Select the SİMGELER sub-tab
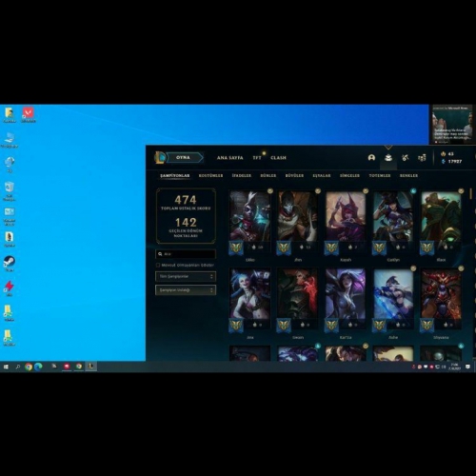Viewport: 476px width, 476px height. point(349,175)
